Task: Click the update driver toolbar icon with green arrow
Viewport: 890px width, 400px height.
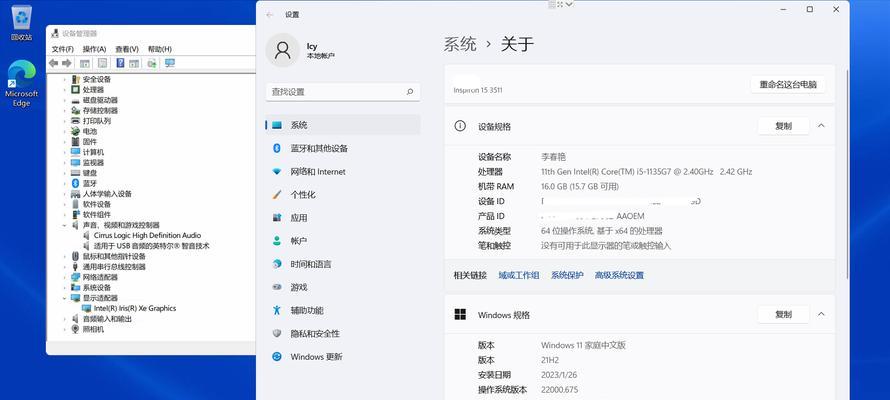Action: (152, 63)
